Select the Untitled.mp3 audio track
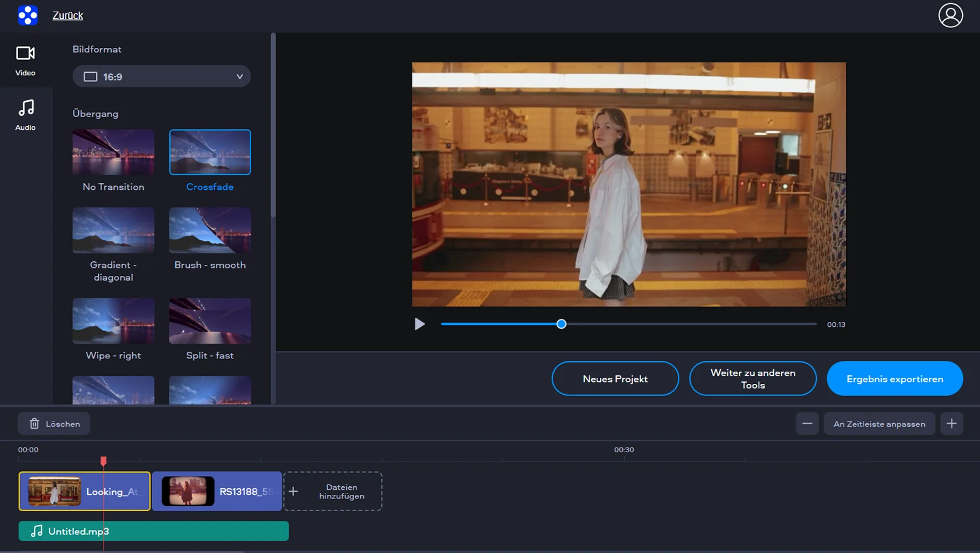Image resolution: width=980 pixels, height=553 pixels. [153, 531]
